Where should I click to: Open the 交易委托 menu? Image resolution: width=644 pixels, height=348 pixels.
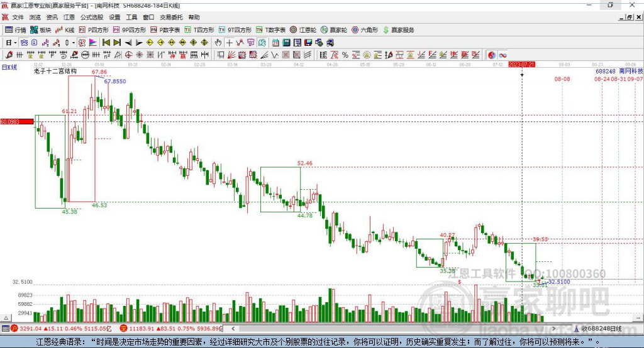pos(171,17)
